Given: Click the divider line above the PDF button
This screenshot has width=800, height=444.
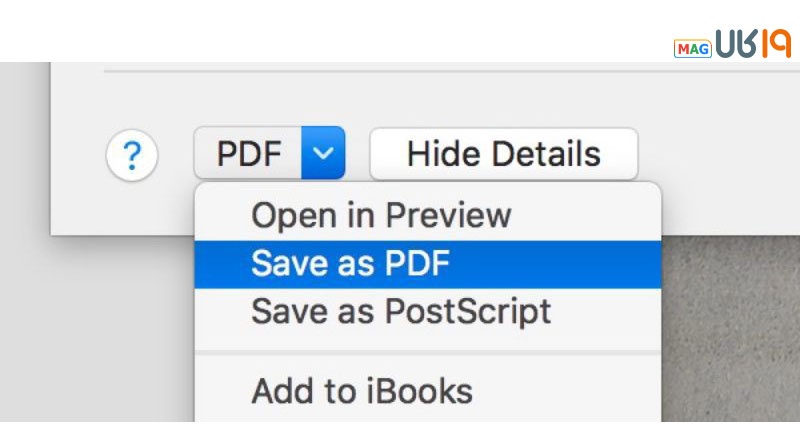Looking at the screenshot, I should pyautogui.click(x=400, y=71).
